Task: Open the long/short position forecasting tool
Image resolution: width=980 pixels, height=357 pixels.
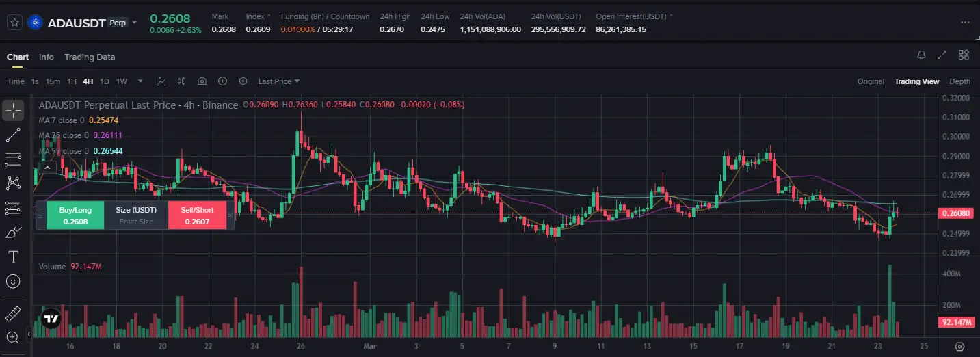Action: click(13, 208)
